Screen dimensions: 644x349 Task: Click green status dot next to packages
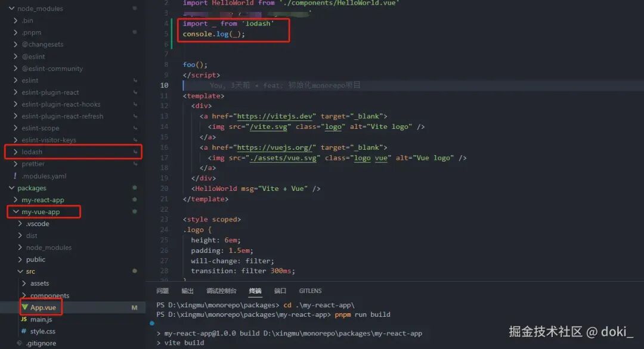[134, 187]
